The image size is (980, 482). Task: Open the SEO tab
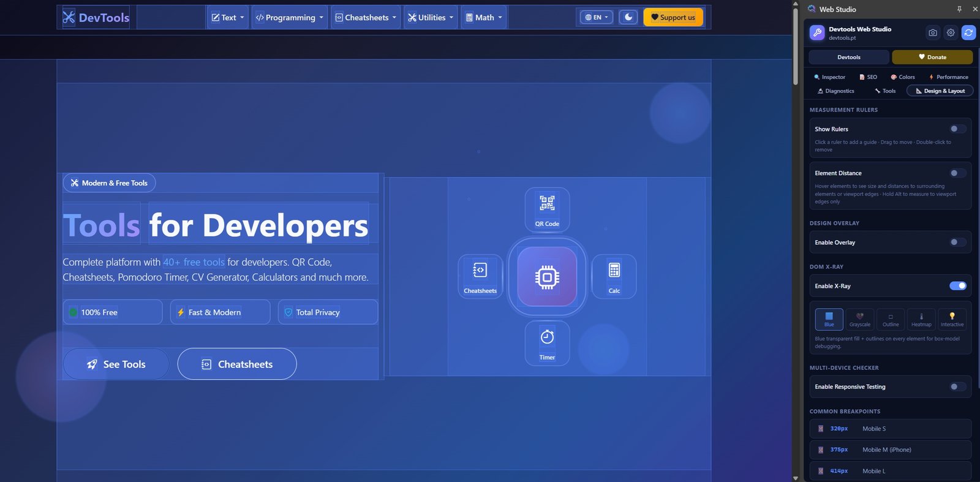tap(868, 77)
